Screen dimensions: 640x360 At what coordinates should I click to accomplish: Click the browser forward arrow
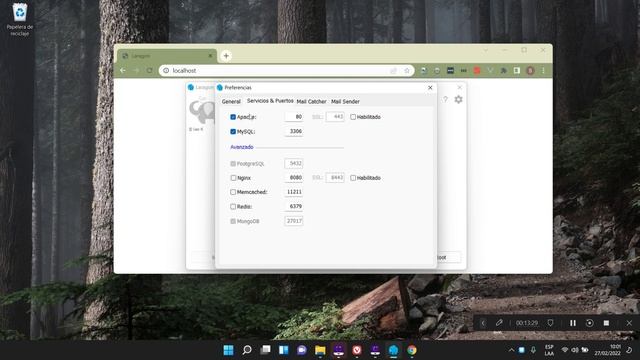pos(136,71)
